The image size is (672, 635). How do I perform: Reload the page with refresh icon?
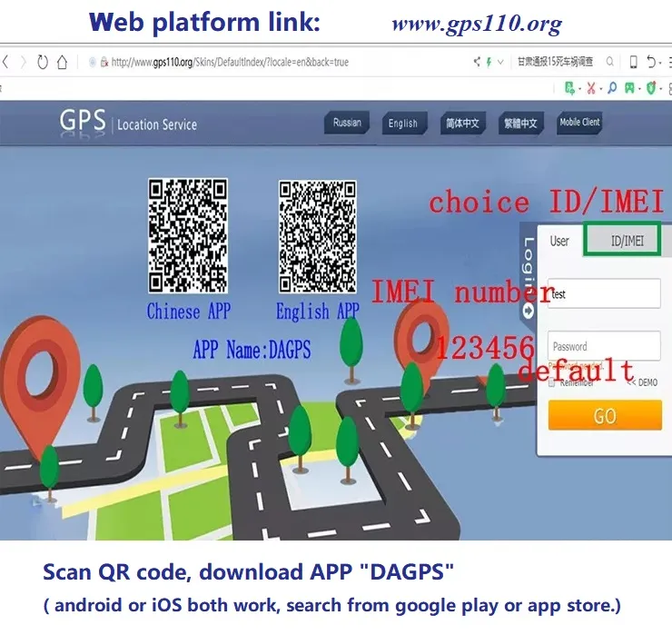pyautogui.click(x=43, y=62)
